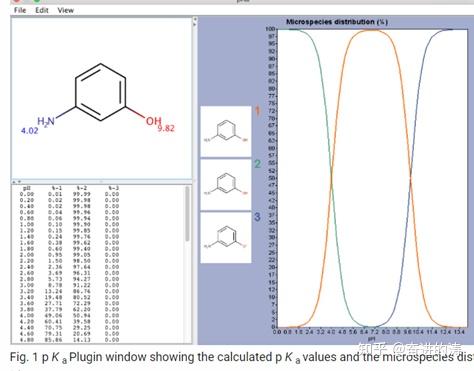Screen dimensions: 474x371
Task: Click the OH hydroxyl group in structure
Action: tap(154, 121)
